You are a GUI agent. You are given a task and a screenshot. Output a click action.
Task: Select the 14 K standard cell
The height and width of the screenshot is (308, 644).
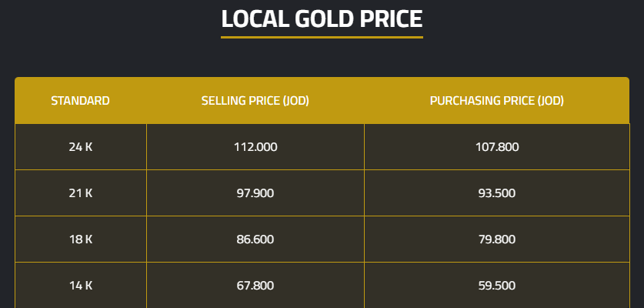(x=80, y=286)
